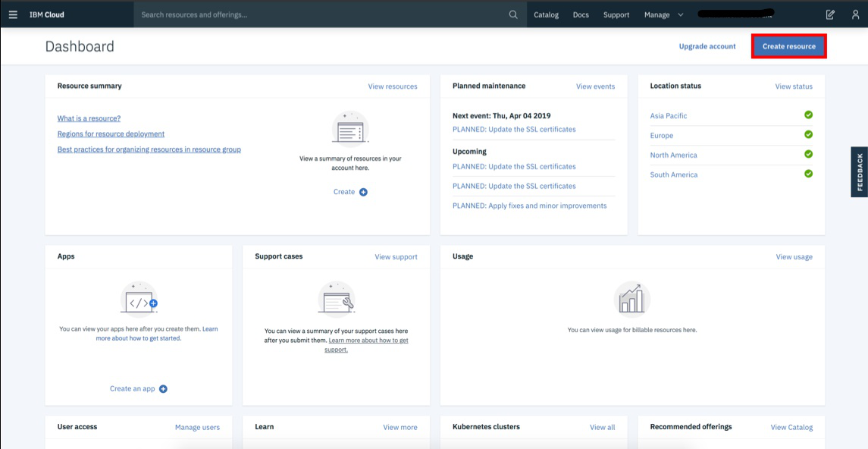Click the Create resource button
868x449 pixels.
tap(789, 46)
